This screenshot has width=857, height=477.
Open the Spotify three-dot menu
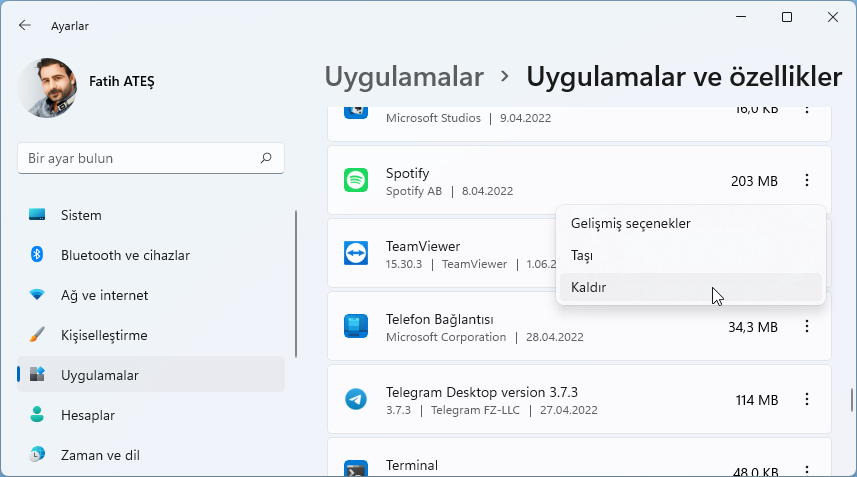pos(807,180)
